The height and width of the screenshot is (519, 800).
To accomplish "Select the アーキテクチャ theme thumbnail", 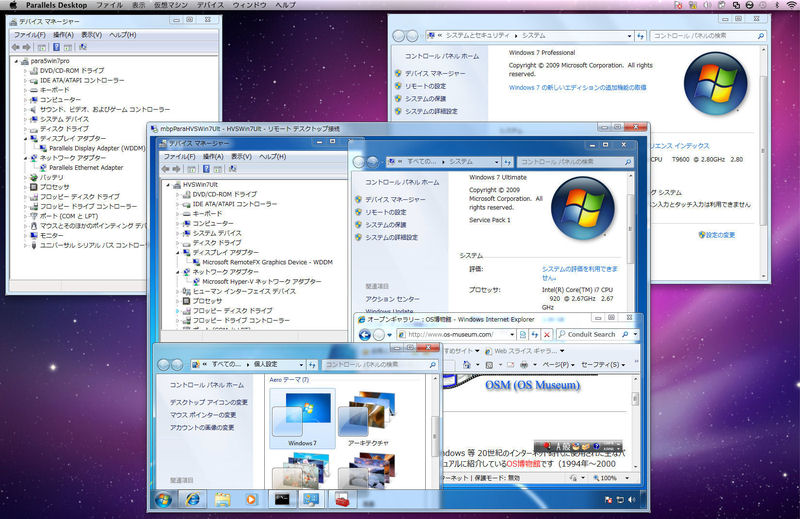I will pyautogui.click(x=367, y=418).
